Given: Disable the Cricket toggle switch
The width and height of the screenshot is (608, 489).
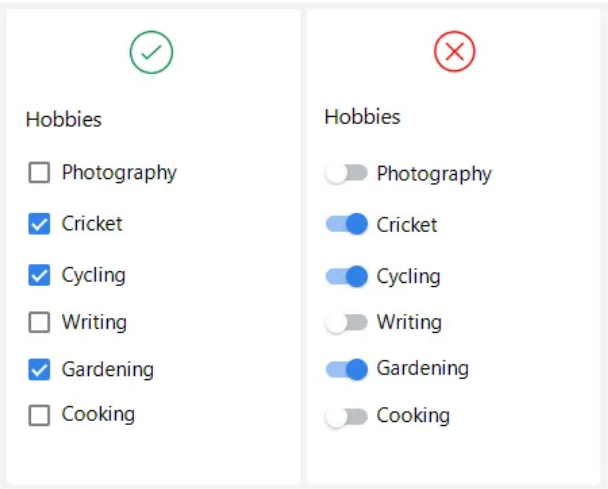Looking at the screenshot, I should click(346, 224).
